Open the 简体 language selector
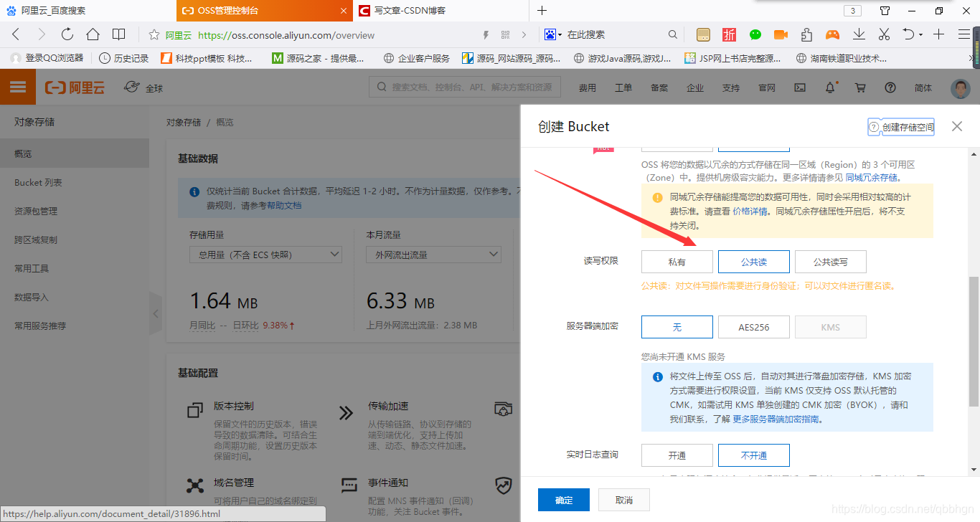 923,87
